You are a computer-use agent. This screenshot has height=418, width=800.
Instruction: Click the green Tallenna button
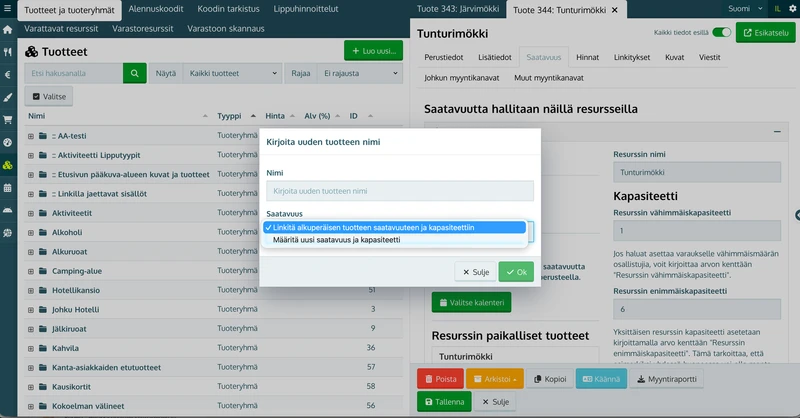click(x=444, y=402)
